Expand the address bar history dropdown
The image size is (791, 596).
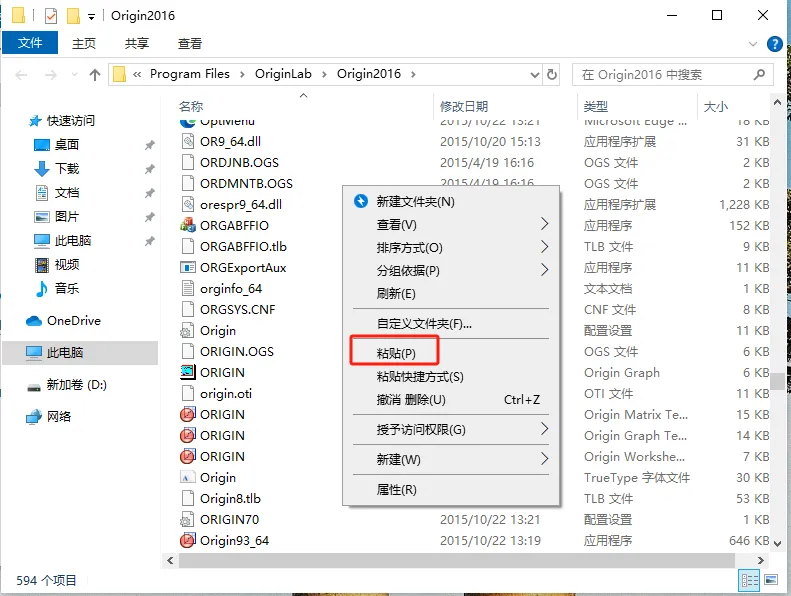535,75
